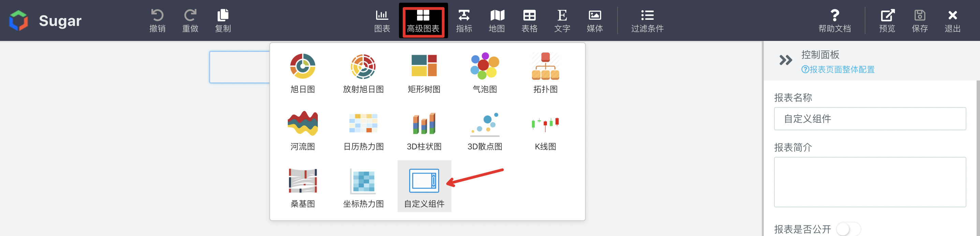Insert a 矩形树图 treemap chart
This screenshot has width=980, height=236.
click(x=424, y=73)
